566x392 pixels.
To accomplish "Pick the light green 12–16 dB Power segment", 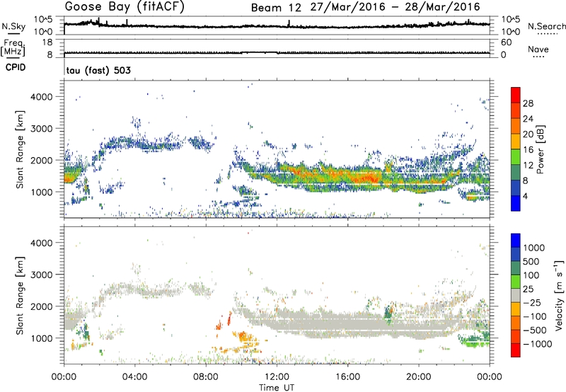I will [516, 157].
